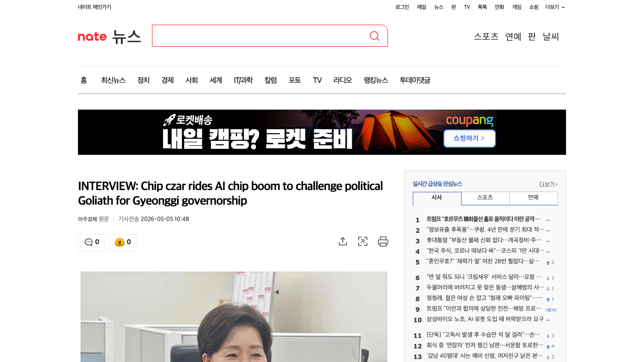This screenshot has height=362, width=644.
Task: Open the article interview photo
Action: [234, 317]
